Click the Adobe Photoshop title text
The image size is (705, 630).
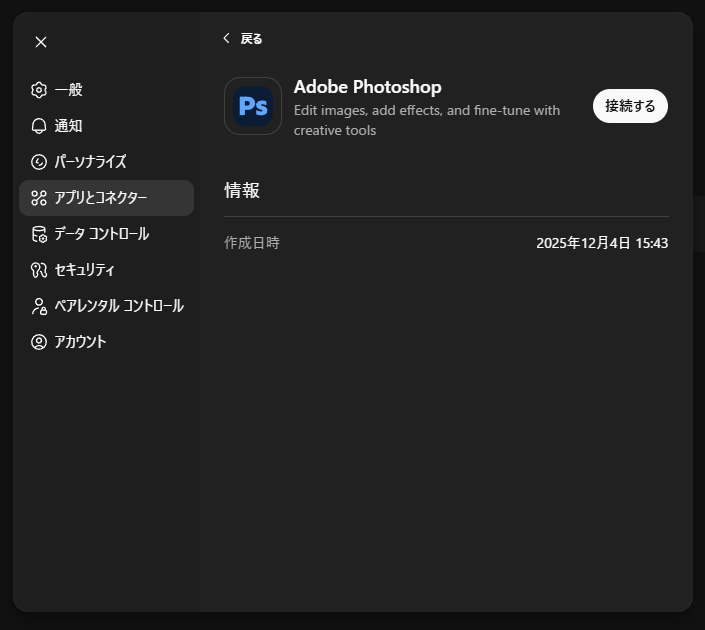point(367,87)
